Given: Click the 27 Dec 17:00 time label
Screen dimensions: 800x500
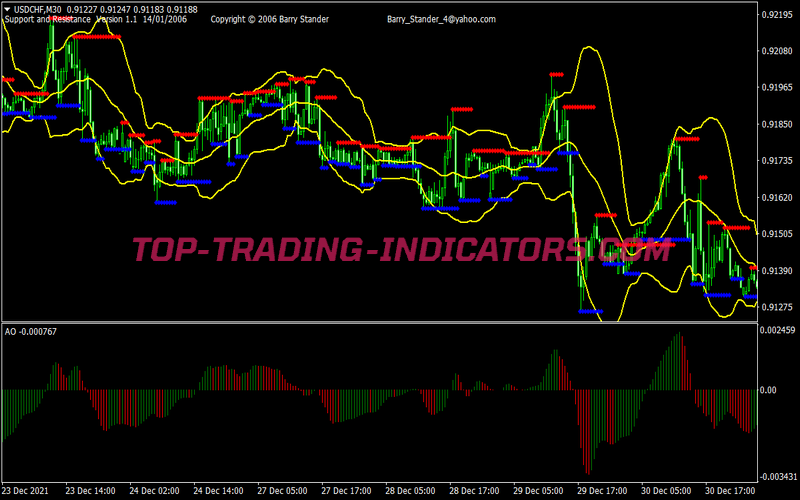Looking at the screenshot, I should tap(346, 491).
